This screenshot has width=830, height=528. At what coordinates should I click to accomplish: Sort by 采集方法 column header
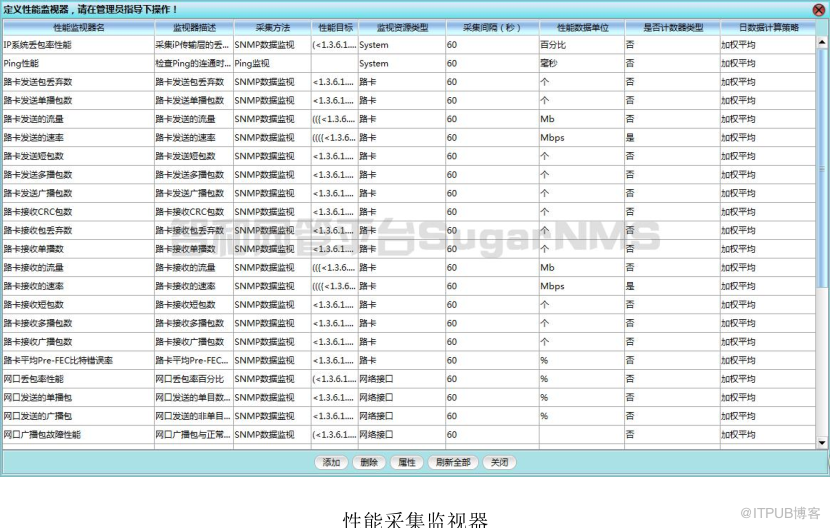pyautogui.click(x=273, y=28)
